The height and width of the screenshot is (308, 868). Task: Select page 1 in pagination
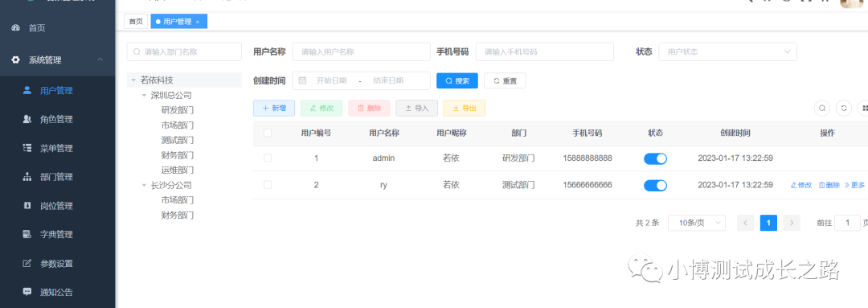pos(768,223)
